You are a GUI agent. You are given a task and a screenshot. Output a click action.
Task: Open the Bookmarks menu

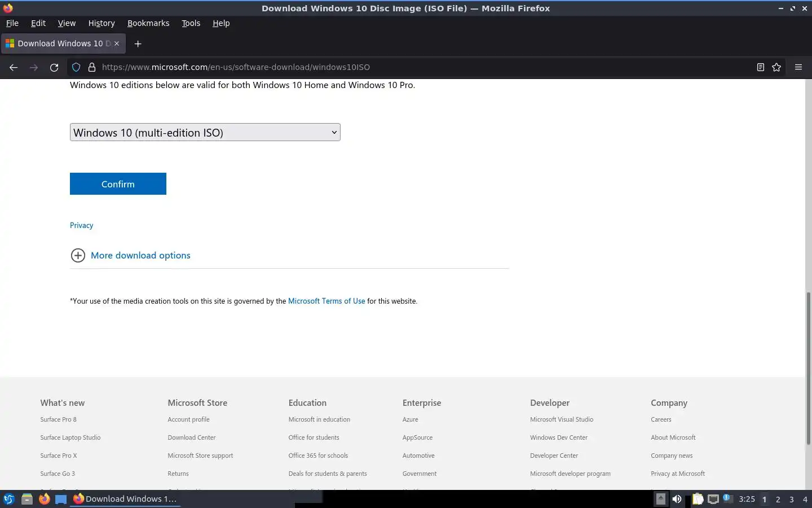(148, 23)
